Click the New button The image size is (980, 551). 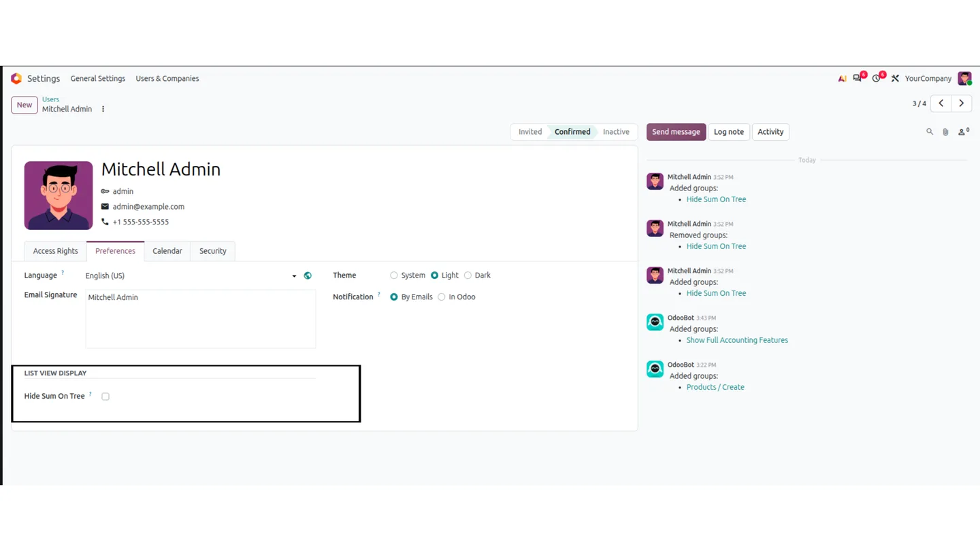tap(24, 105)
